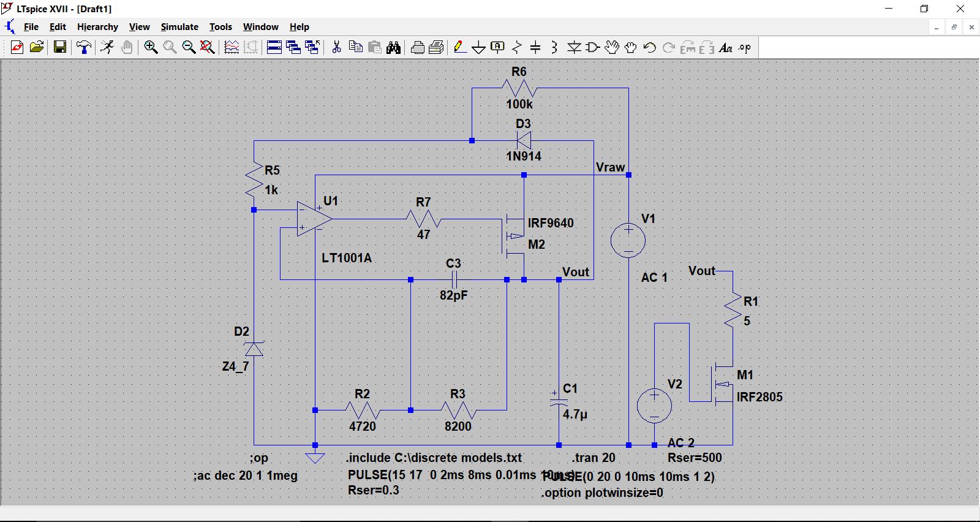
Task: Open the Hierarchy menu
Action: 97,27
